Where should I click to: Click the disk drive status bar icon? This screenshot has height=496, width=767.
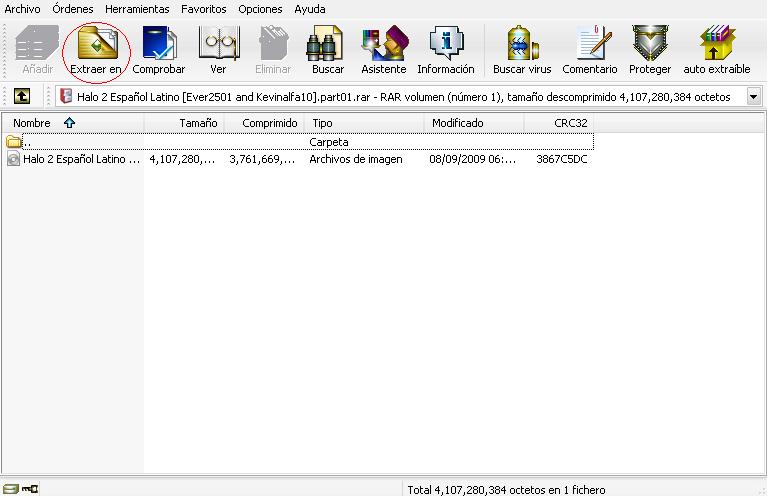(x=10, y=488)
